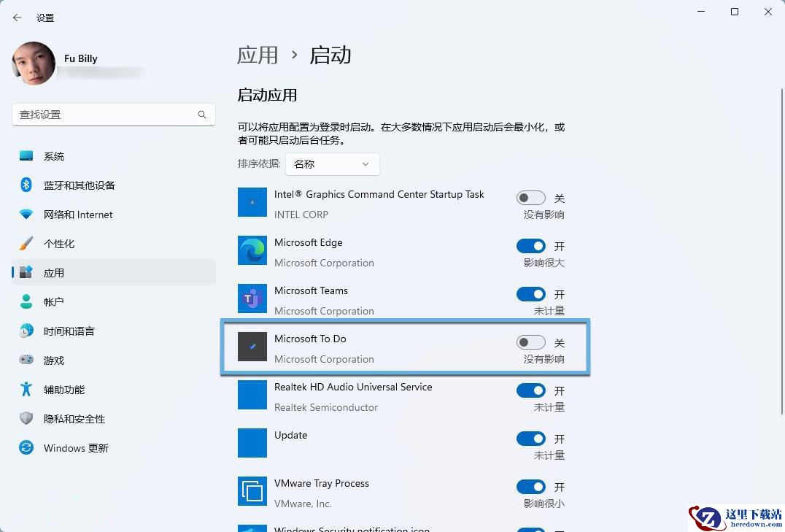785x532 pixels.
Task: Enable Microsoft To Do startup toggle
Action: point(530,342)
